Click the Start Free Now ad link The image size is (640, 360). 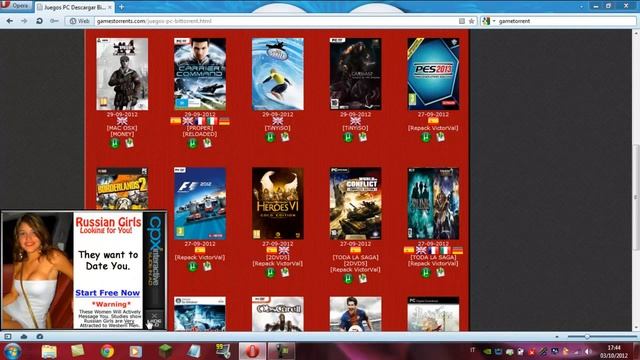tap(108, 293)
